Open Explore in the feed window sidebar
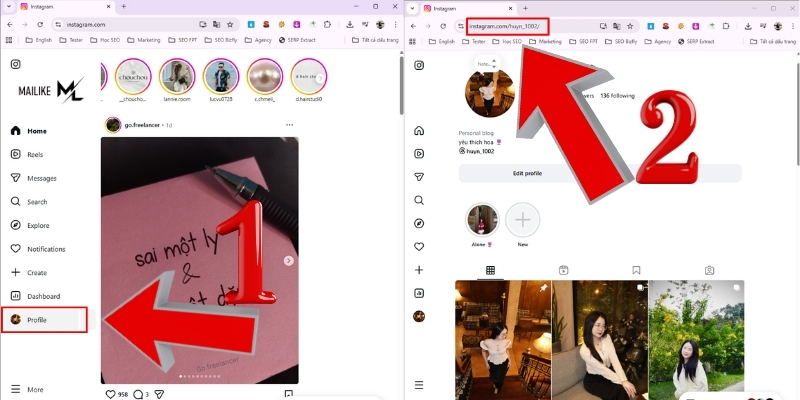Image resolution: width=800 pixels, height=400 pixels. [x=30, y=226]
